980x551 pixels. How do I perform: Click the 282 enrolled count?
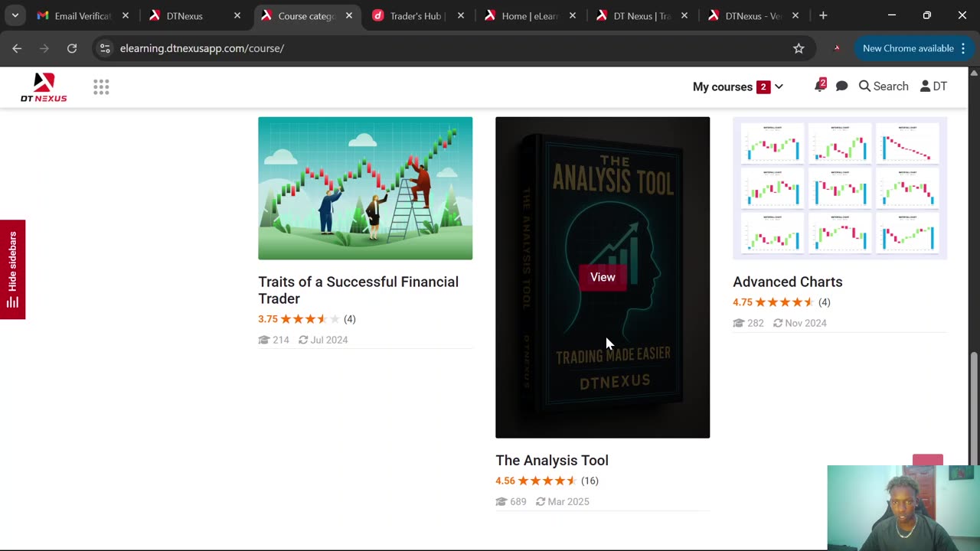click(749, 323)
